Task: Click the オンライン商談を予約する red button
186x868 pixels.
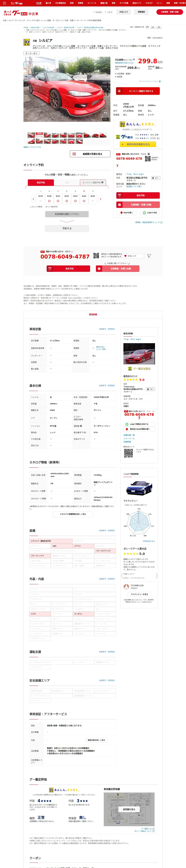Action: coord(138,91)
